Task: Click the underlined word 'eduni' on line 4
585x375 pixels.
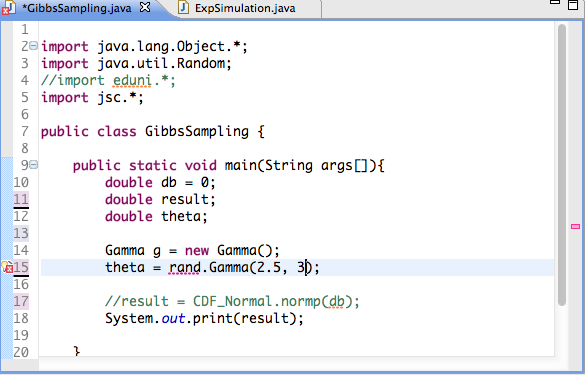Action: (132, 81)
